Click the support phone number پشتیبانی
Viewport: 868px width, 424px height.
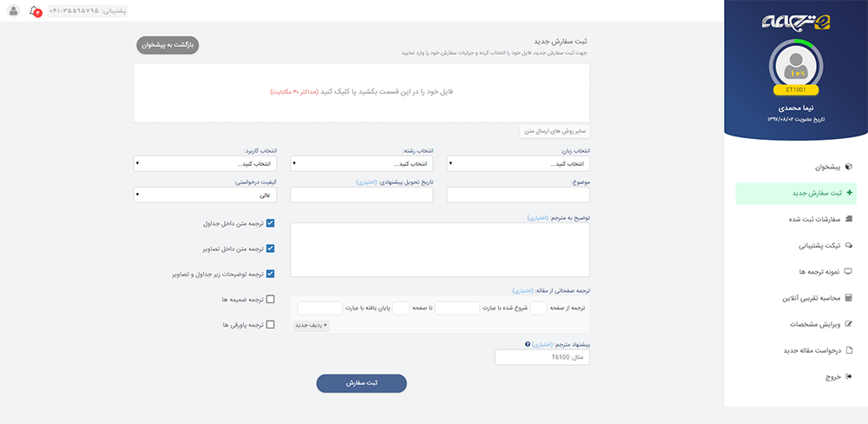point(88,11)
